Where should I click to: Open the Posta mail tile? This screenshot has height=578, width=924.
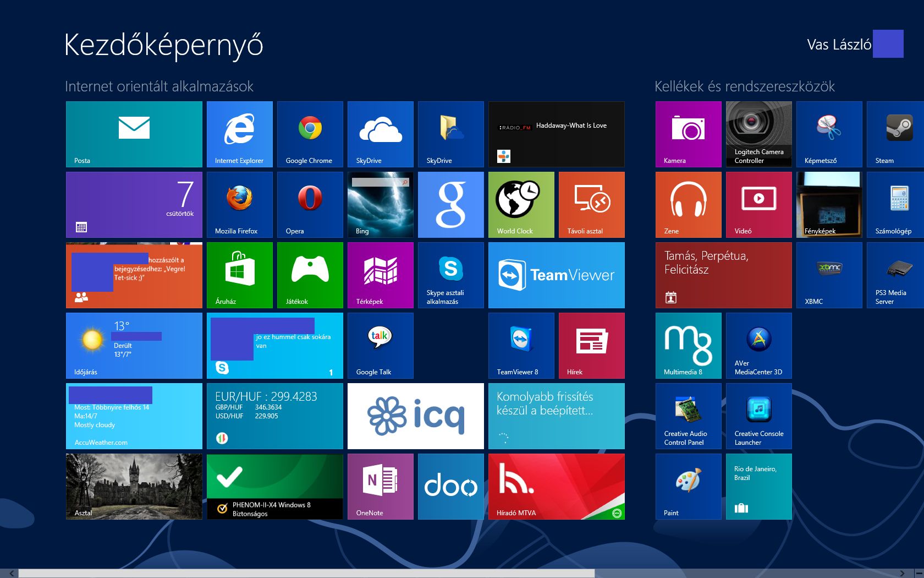[134, 134]
